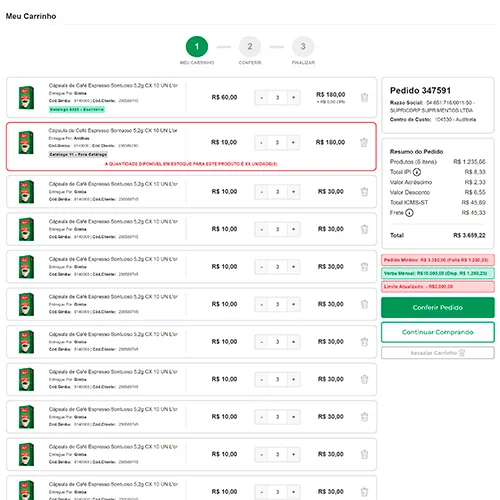The height and width of the screenshot is (500, 500).
Task: Decrease quantity of the R$ 60,00 item
Action: coord(261,98)
